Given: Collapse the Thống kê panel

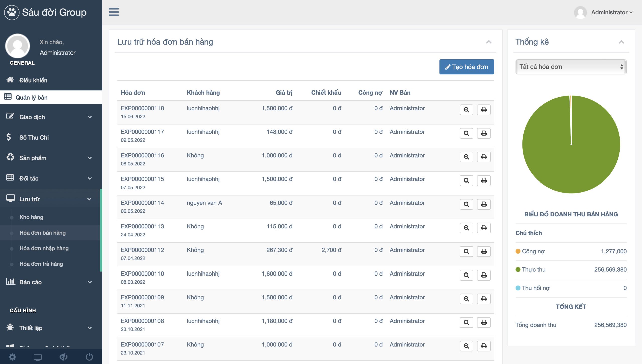Looking at the screenshot, I should [621, 42].
